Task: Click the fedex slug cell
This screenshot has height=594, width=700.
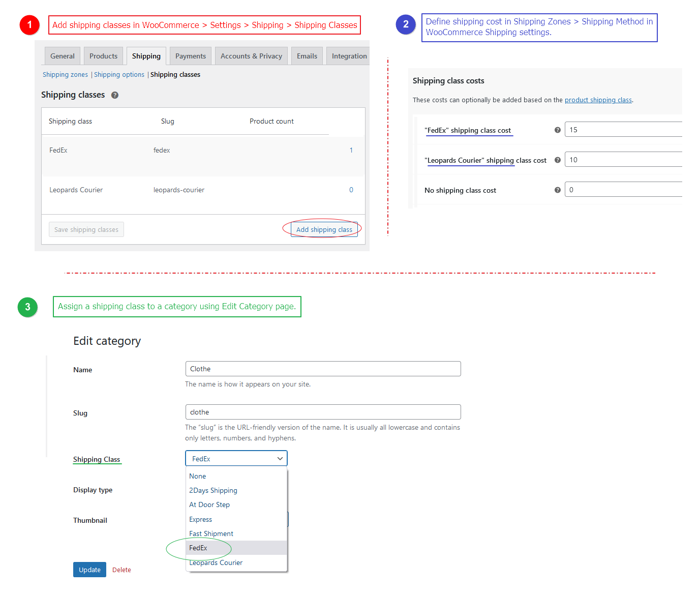Action: [162, 150]
